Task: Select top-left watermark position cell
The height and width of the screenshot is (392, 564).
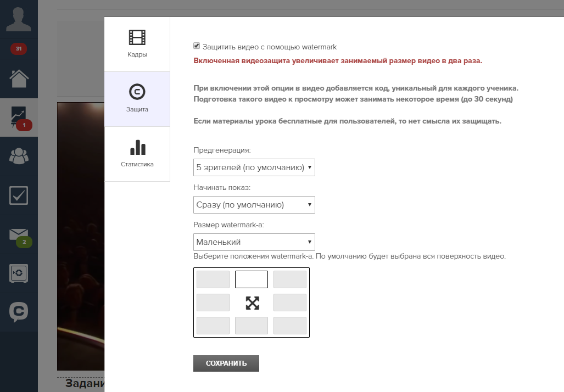Action: coord(213,279)
